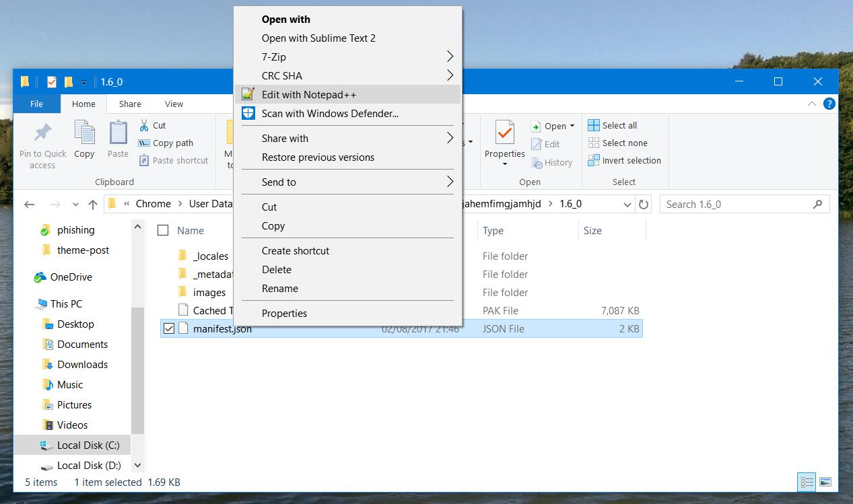Click the Edit ribbon item
Screen dimensions: 853x504
(x=546, y=144)
